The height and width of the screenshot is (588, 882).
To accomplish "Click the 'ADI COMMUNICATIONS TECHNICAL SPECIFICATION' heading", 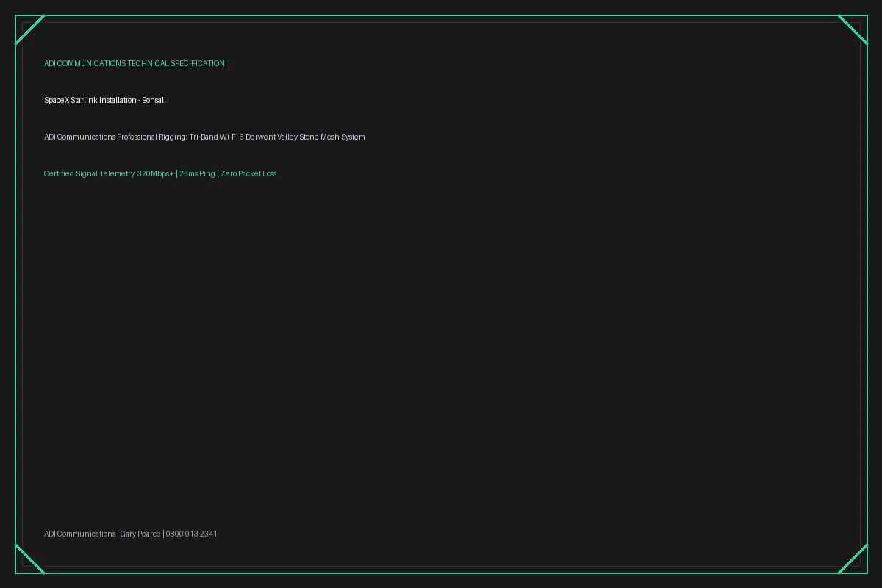I will (x=135, y=64).
